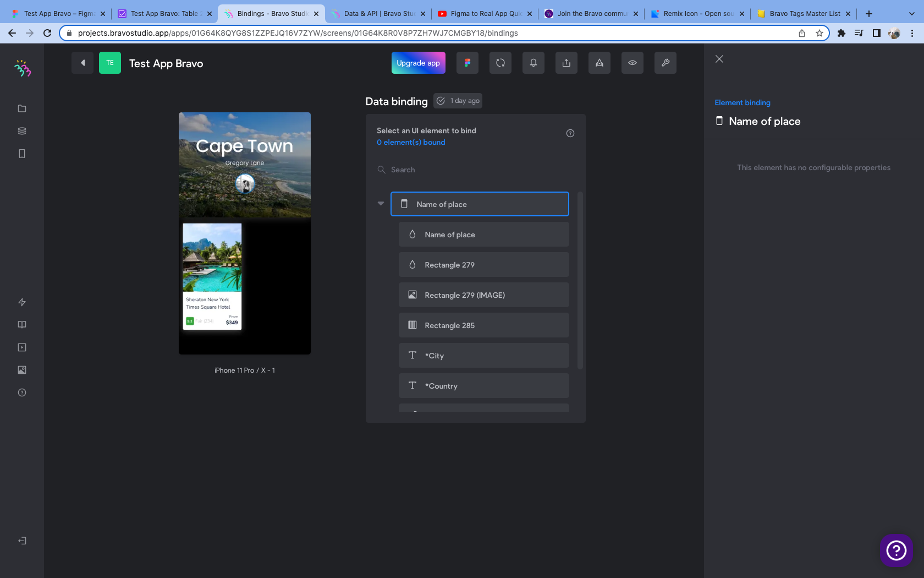Click the Upgrade app button
Screen dimensions: 924x578
point(419,63)
